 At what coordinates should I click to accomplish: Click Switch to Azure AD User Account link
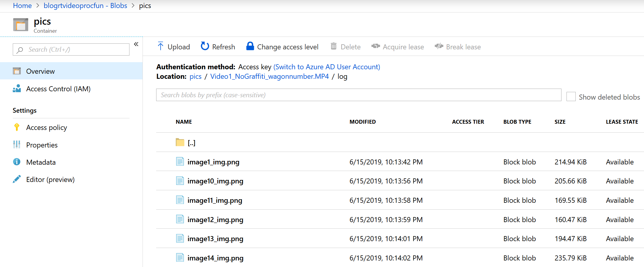click(327, 67)
